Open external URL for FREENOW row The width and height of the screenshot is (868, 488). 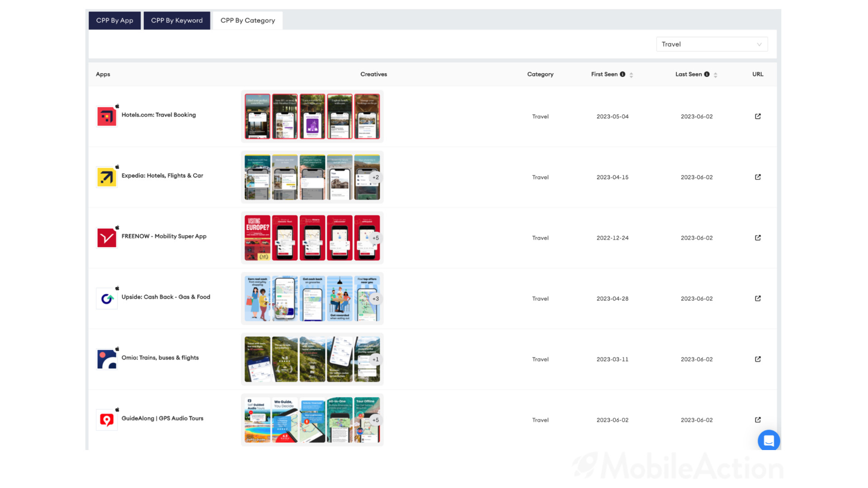point(758,238)
